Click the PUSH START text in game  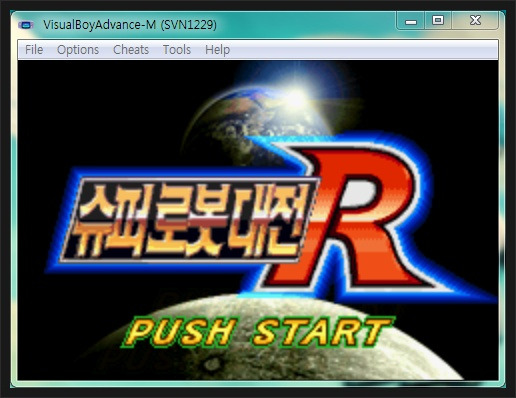258,332
